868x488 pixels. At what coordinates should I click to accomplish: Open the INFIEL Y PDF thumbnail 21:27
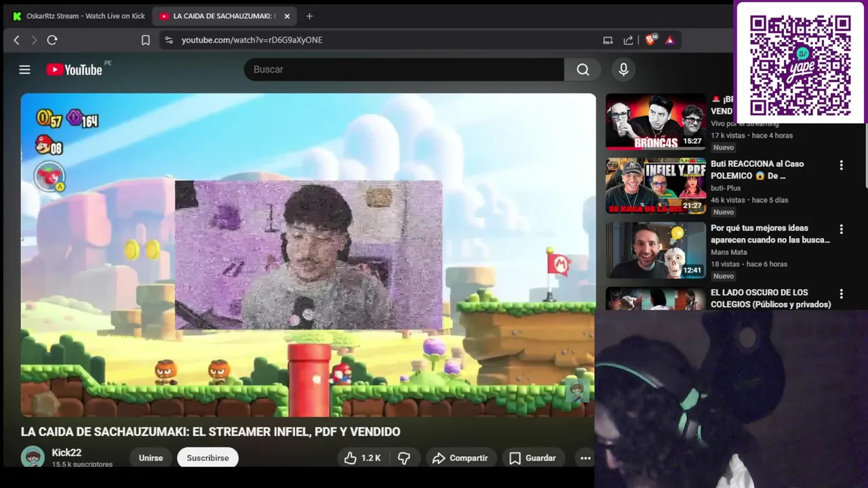pos(656,186)
